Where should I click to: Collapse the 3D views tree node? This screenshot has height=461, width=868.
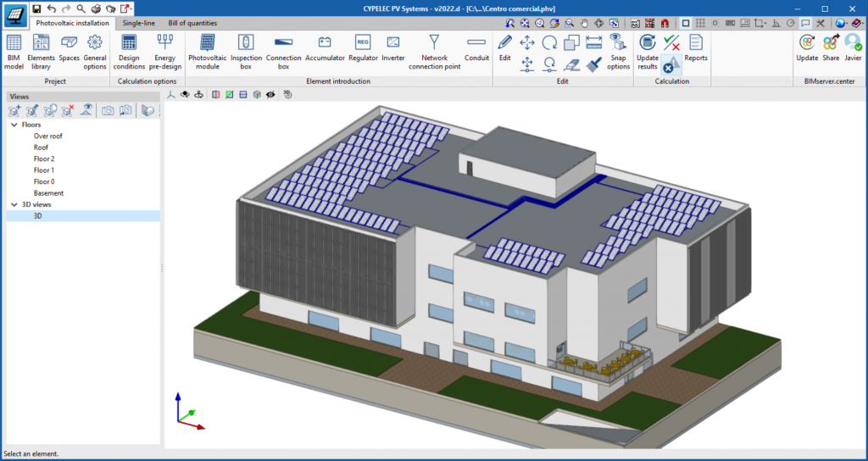(x=14, y=204)
